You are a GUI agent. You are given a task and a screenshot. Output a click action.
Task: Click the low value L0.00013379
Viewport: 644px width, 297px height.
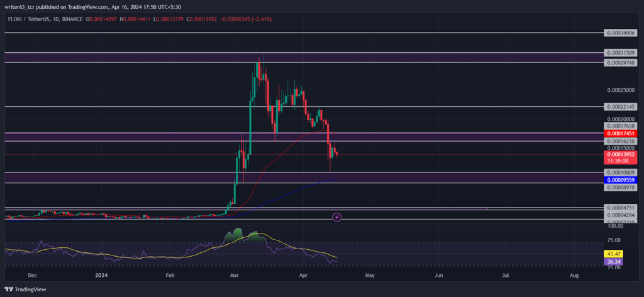point(167,19)
